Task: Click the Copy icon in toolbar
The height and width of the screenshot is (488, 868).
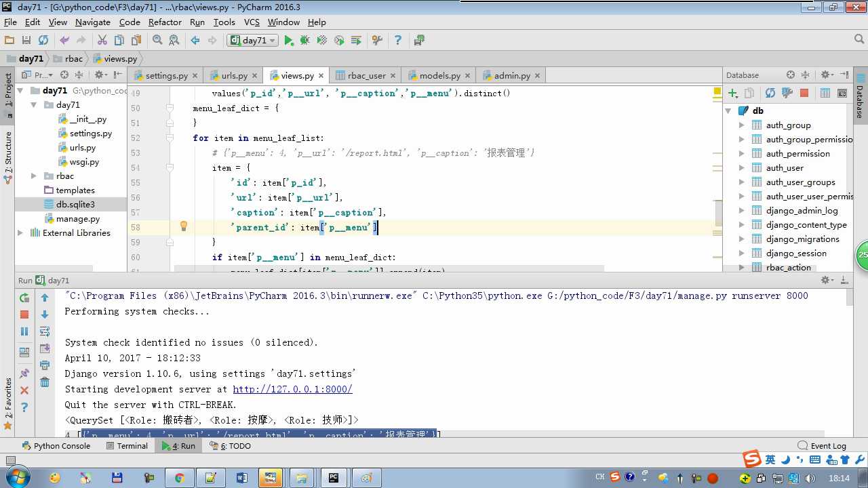Action: point(119,41)
